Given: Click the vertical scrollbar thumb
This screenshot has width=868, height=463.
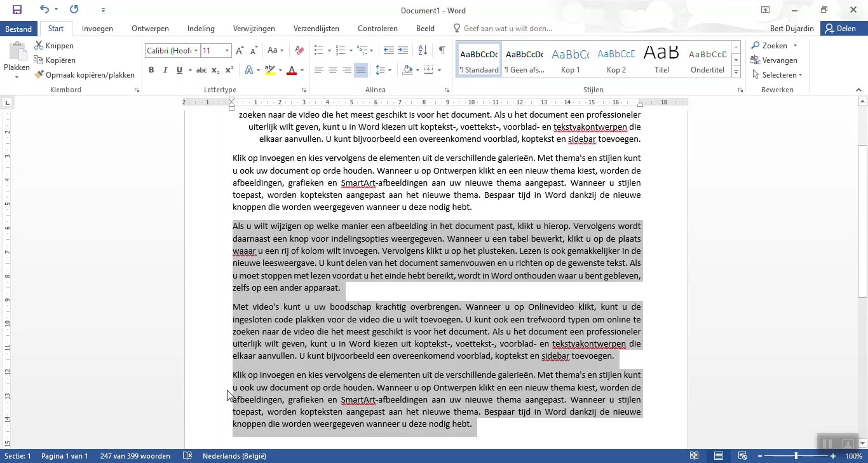Looking at the screenshot, I should coord(862,221).
